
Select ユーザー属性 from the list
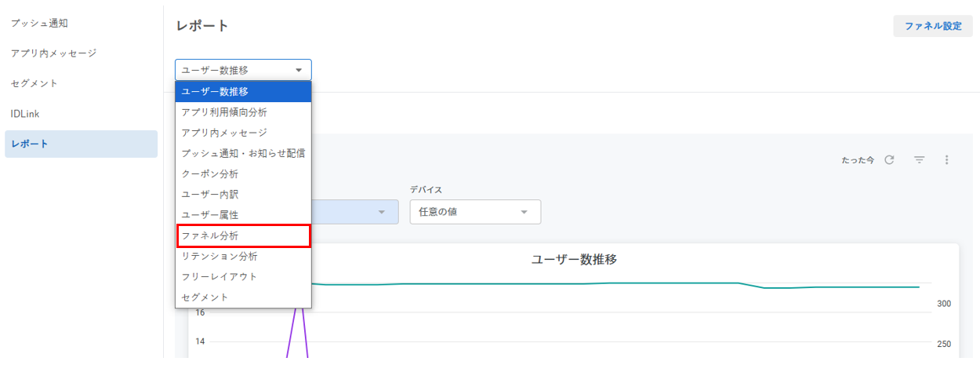[x=243, y=214]
